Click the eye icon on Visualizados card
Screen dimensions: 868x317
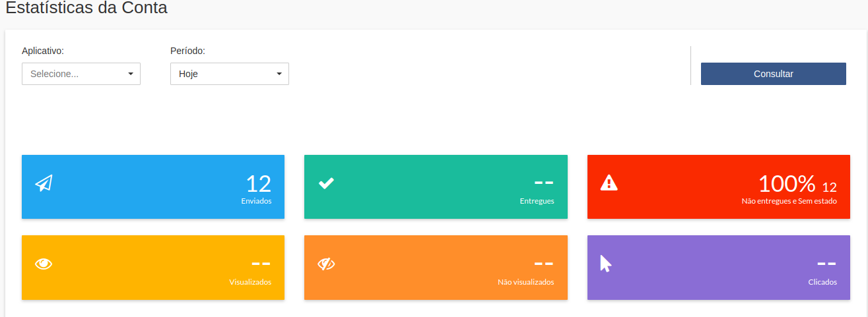tap(44, 264)
